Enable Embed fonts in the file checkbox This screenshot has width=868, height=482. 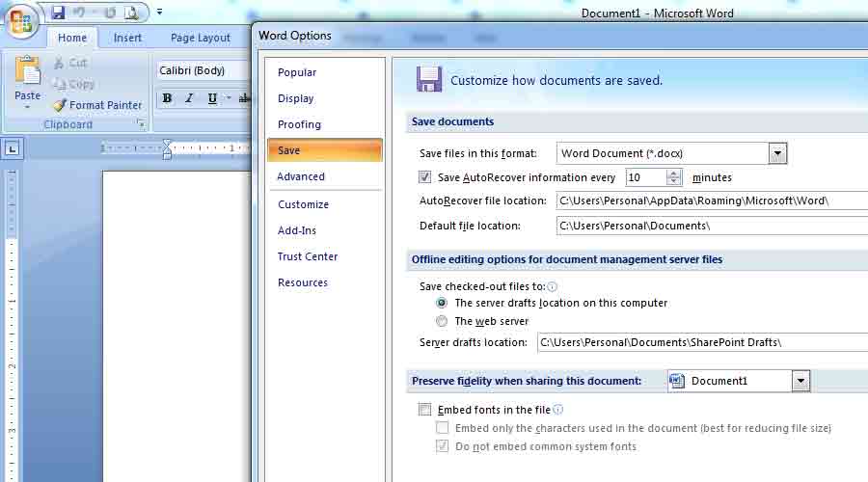pyautogui.click(x=424, y=410)
